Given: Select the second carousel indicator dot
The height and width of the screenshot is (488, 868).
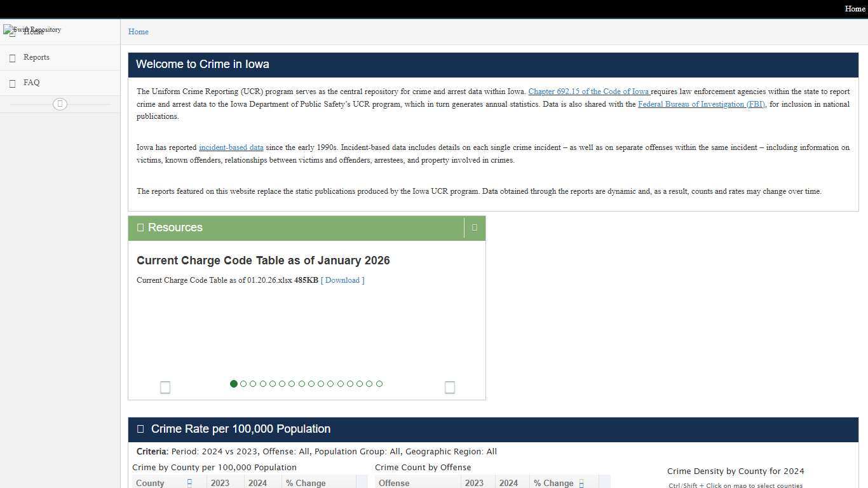Looking at the screenshot, I should coord(243,384).
